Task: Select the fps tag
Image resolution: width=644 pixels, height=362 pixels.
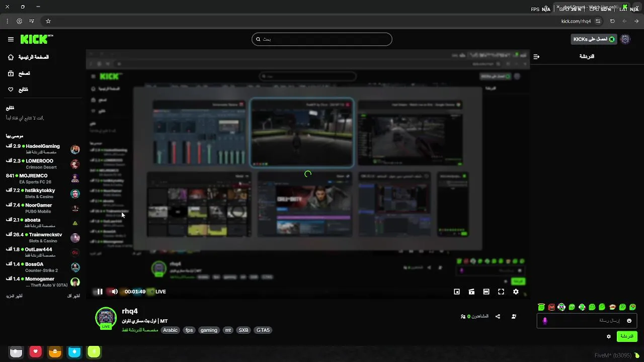Action: tap(189, 330)
